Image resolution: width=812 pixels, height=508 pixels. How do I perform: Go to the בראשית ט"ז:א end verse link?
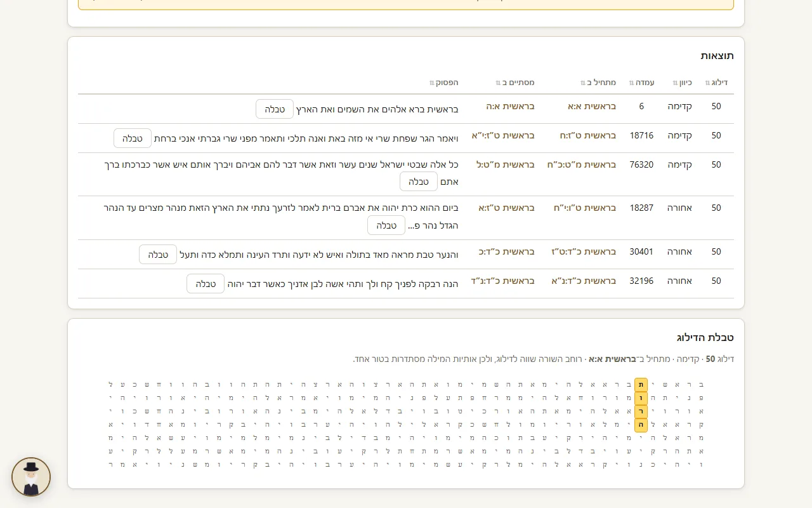(x=507, y=208)
